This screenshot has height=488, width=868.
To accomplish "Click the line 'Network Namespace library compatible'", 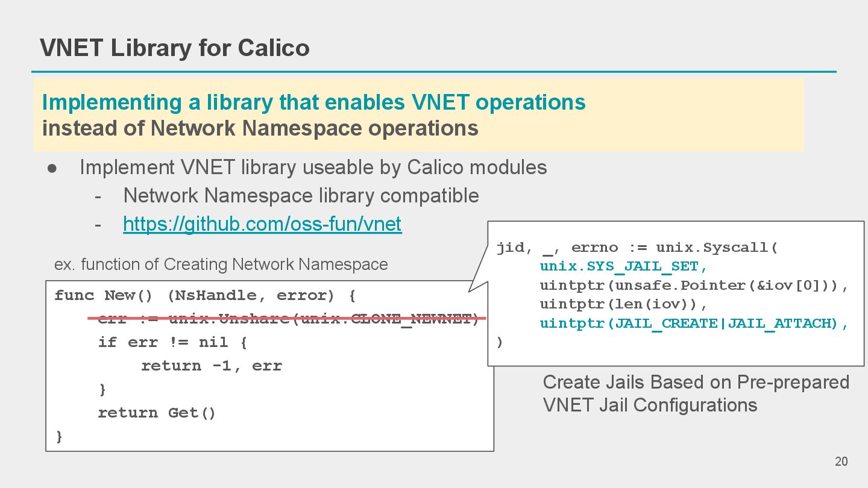I will tap(301, 196).
